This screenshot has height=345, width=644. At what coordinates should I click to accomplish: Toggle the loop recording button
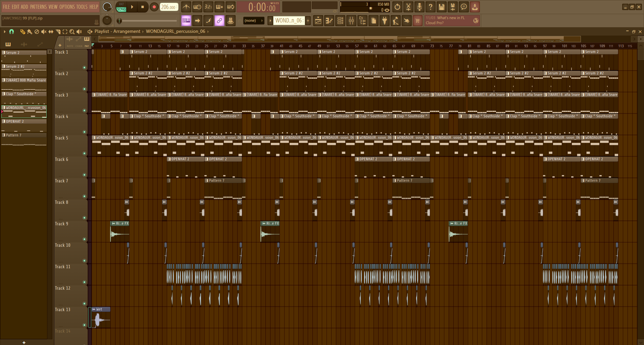231,7
